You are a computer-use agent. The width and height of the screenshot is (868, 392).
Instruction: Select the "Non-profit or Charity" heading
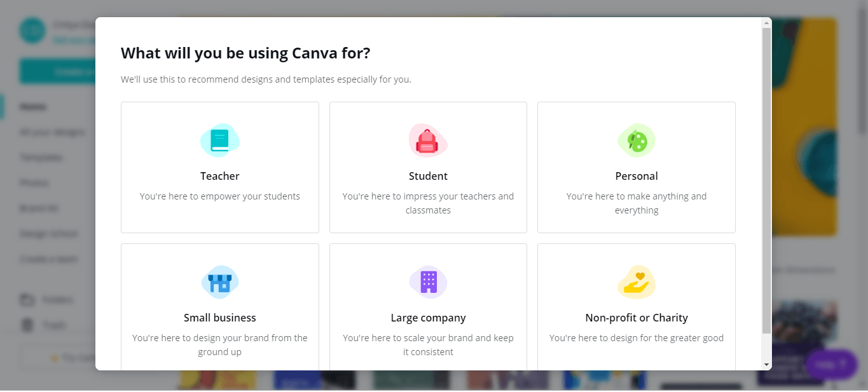636,318
